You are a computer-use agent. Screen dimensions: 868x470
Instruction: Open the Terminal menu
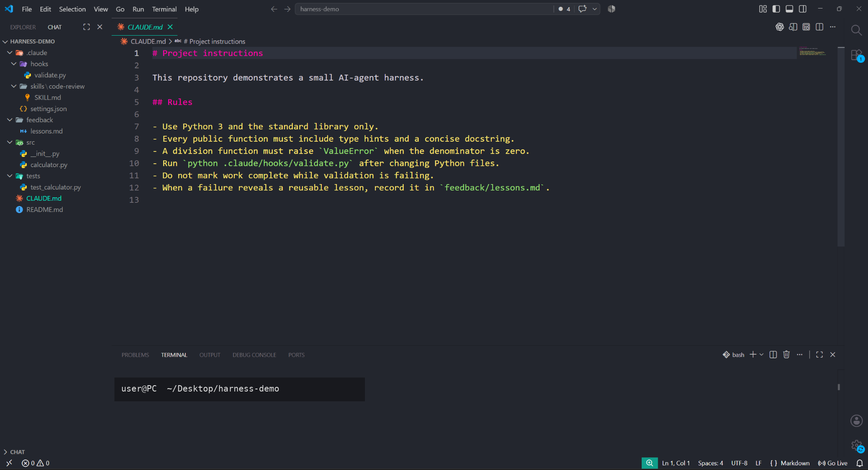click(x=164, y=9)
